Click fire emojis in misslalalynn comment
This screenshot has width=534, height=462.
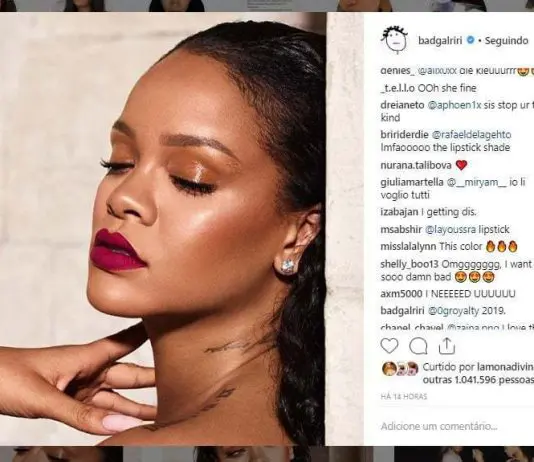tap(502, 246)
